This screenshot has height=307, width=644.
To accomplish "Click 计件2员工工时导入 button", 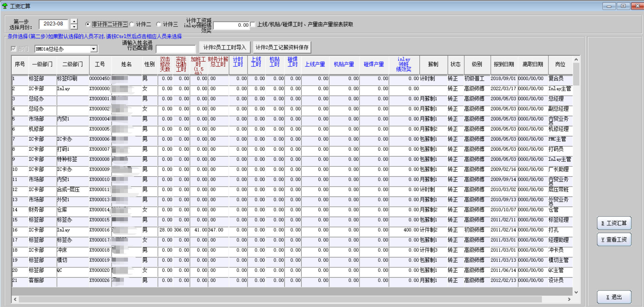I will pos(225,47).
